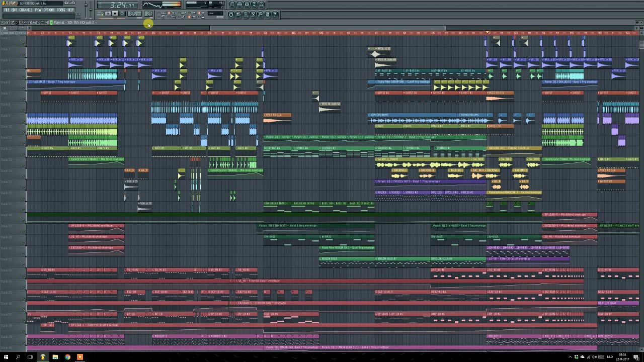Open the Playlist options menu arrow
Image resolution: width=644 pixels, height=362 pixels.
[x=3, y=23]
